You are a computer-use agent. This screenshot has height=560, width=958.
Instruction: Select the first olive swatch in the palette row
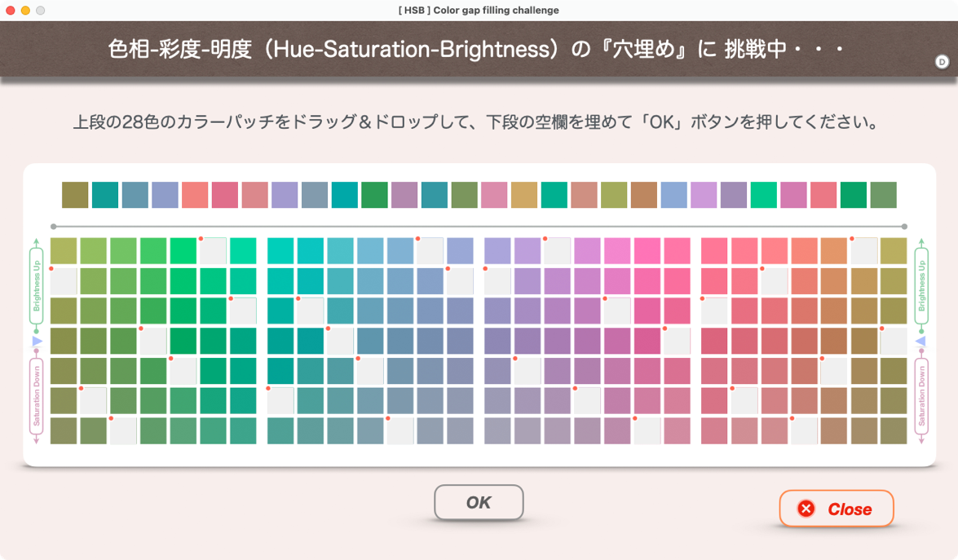(75, 195)
